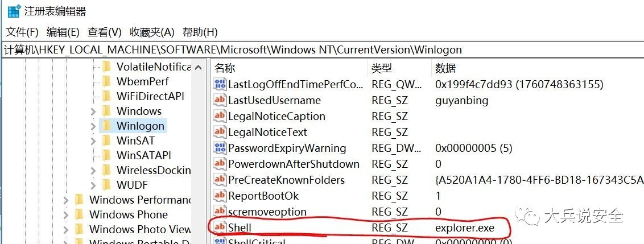This screenshot has height=244, width=644.
Task: Open the 文件(F) menu
Action: click(22, 32)
